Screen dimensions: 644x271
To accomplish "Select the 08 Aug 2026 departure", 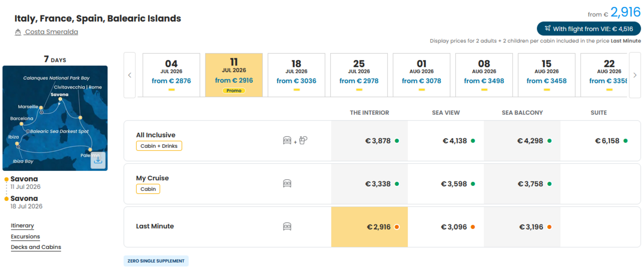I will click(484, 75).
